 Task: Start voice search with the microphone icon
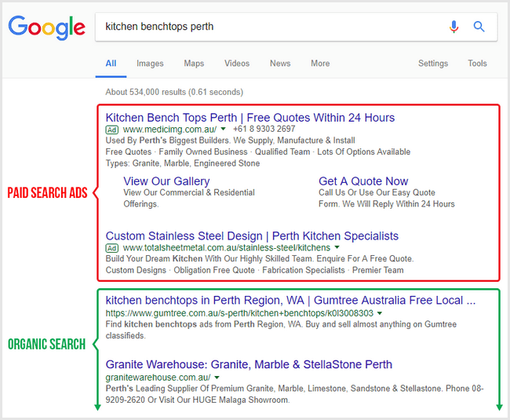pyautogui.click(x=454, y=27)
